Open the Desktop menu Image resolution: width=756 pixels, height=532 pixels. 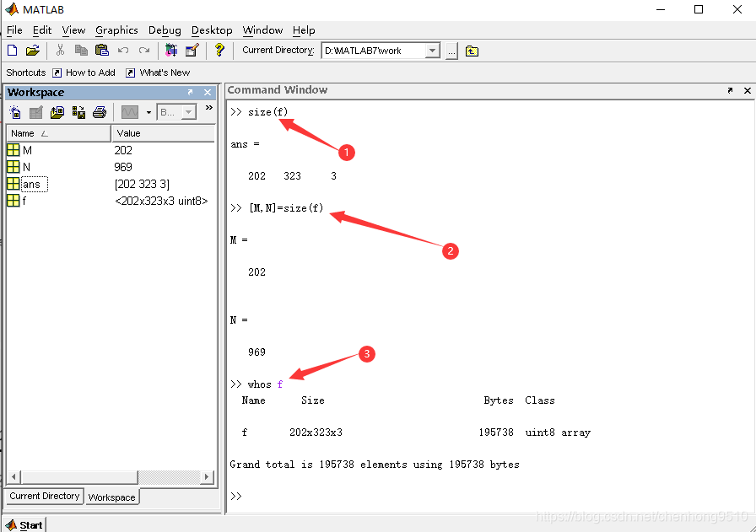212,30
